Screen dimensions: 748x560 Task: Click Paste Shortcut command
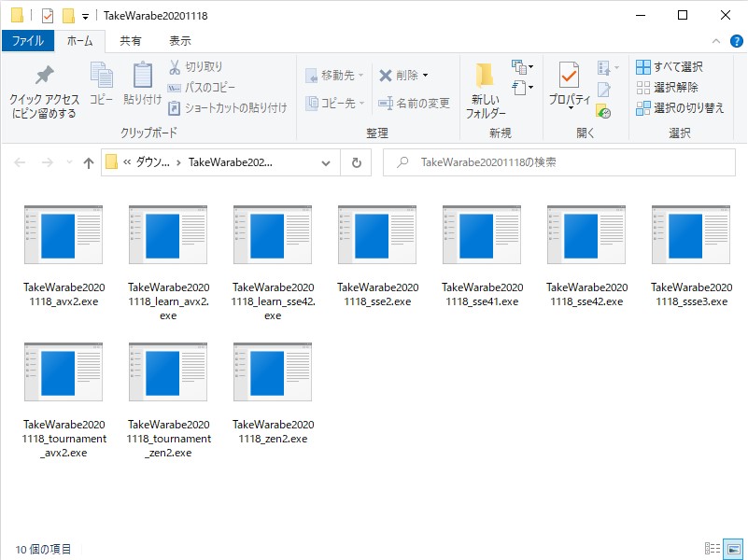pos(228,107)
